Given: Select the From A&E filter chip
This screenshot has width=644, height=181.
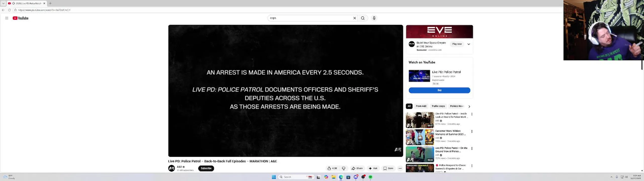Looking at the screenshot, I should click(x=421, y=106).
